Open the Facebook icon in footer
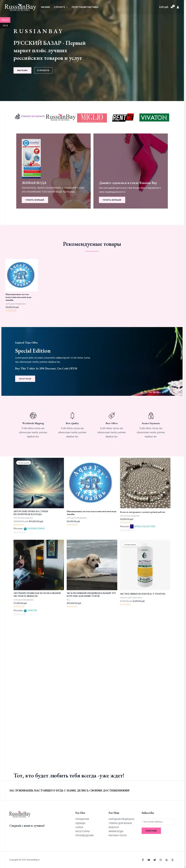This screenshot has width=186, height=868. pyautogui.click(x=143, y=860)
